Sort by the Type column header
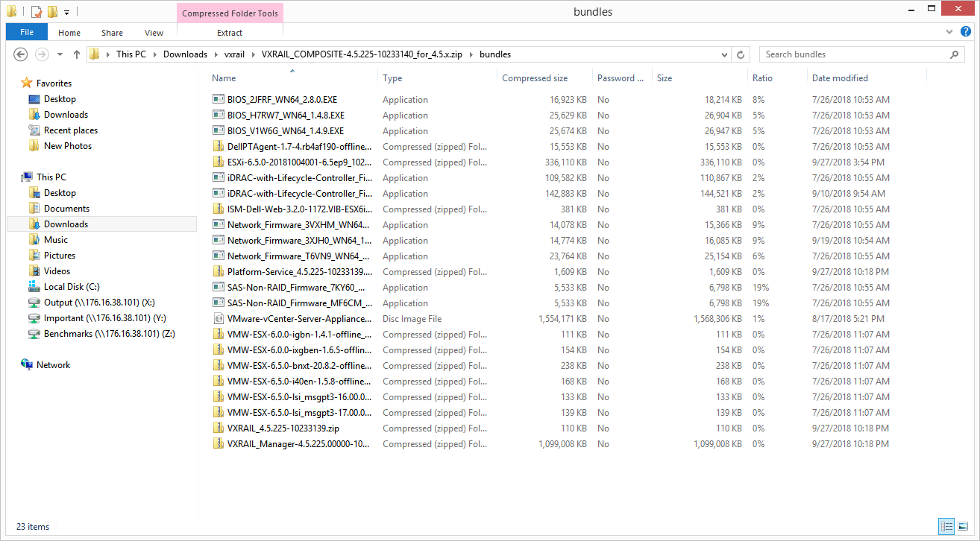Viewport: 980px width, 541px height. [x=392, y=78]
